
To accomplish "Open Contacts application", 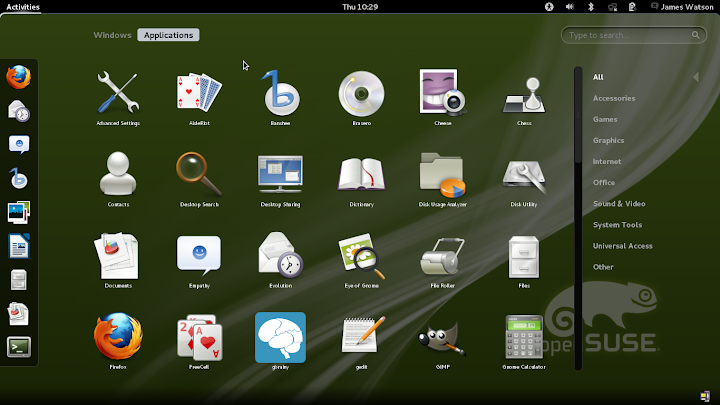I will [118, 179].
